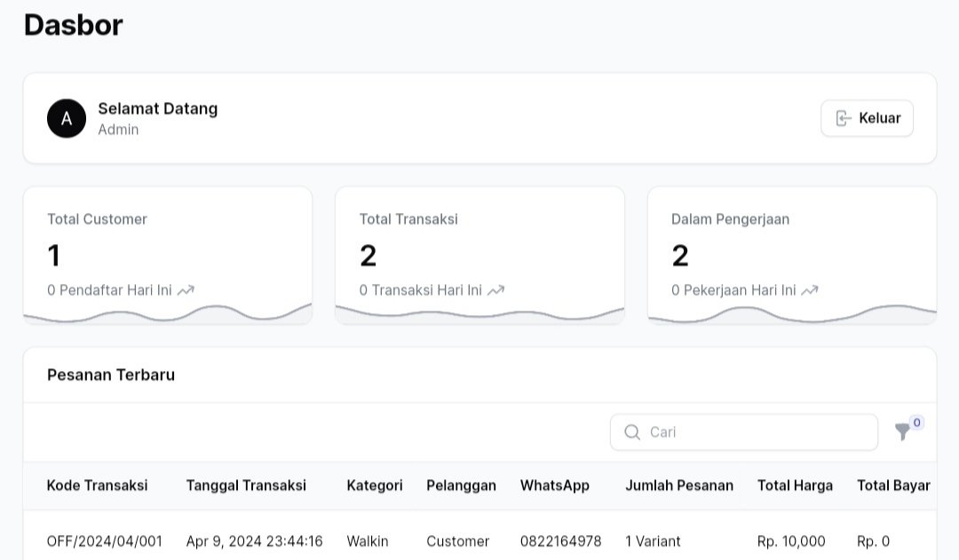The height and width of the screenshot is (560, 959).
Task: Click the Jumlah Pesanan column header
Action: pos(679,485)
